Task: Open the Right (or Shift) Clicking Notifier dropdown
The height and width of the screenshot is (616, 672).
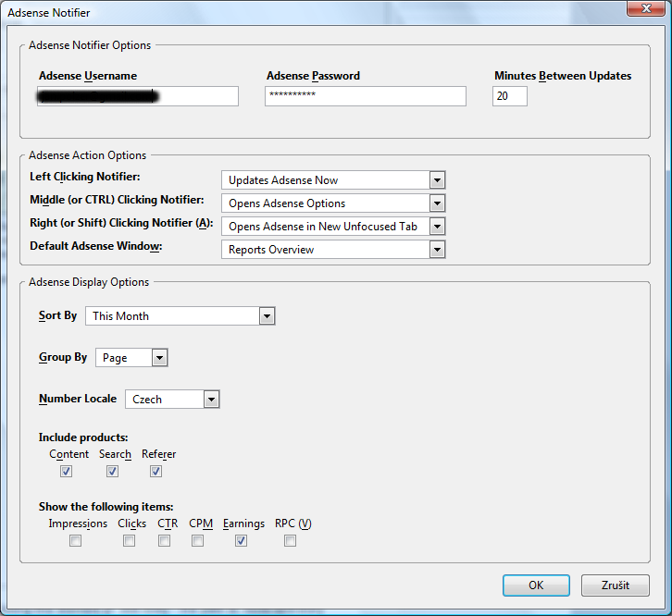Action: click(333, 227)
